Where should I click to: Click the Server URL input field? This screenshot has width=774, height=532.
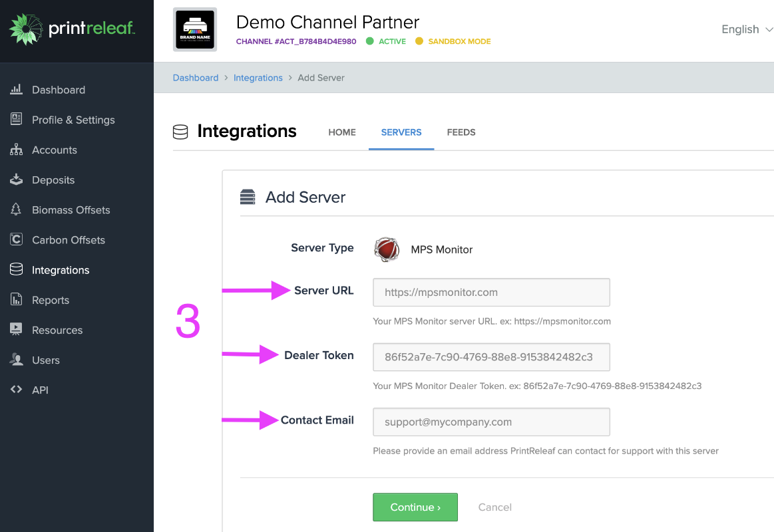(490, 292)
